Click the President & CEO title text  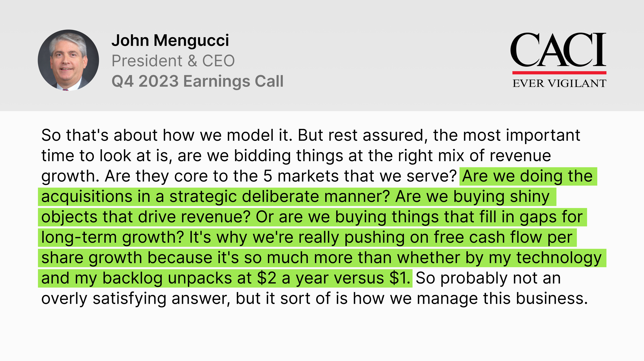[x=173, y=61]
